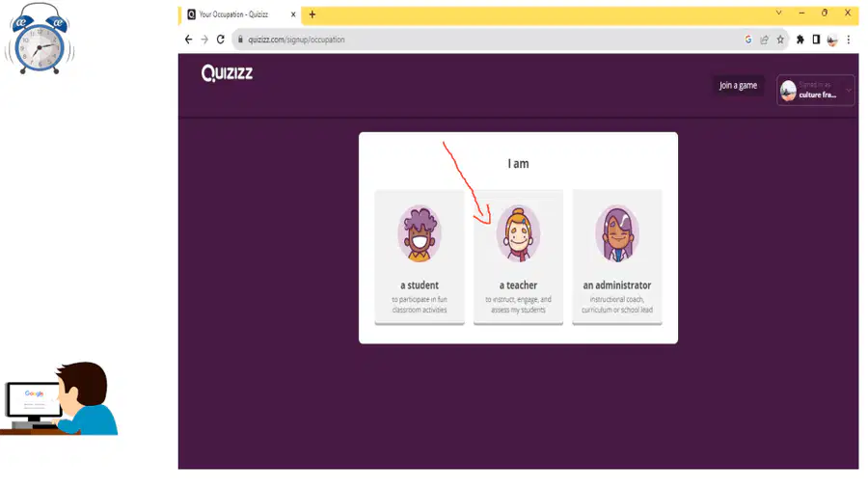The height and width of the screenshot is (488, 868).
Task: Toggle the browser side panel icon
Action: coord(816,40)
